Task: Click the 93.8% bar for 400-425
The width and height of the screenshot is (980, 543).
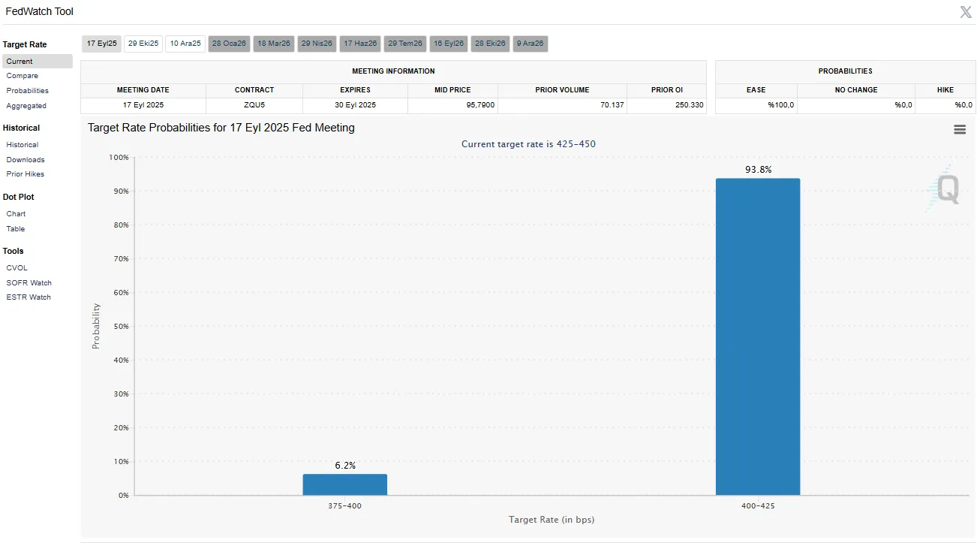Action: coord(758,336)
